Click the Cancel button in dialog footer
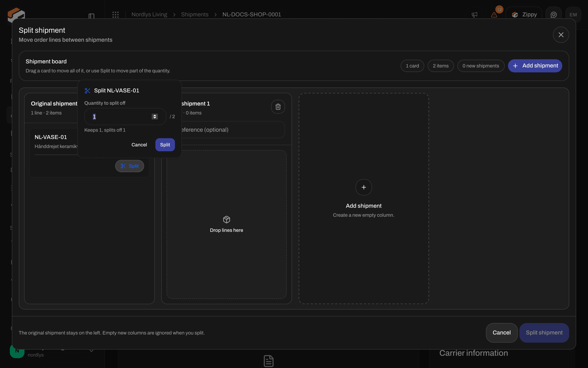Screen dimensions: 588x368 (501, 333)
